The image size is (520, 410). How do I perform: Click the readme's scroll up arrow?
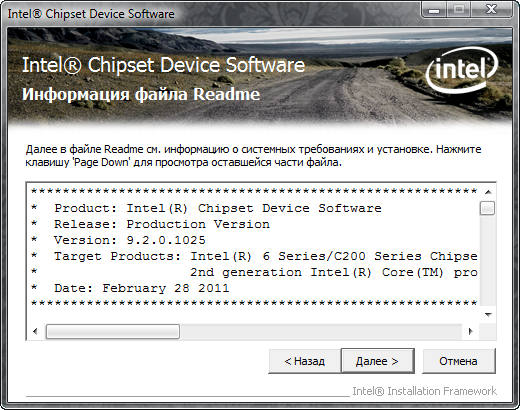click(488, 192)
